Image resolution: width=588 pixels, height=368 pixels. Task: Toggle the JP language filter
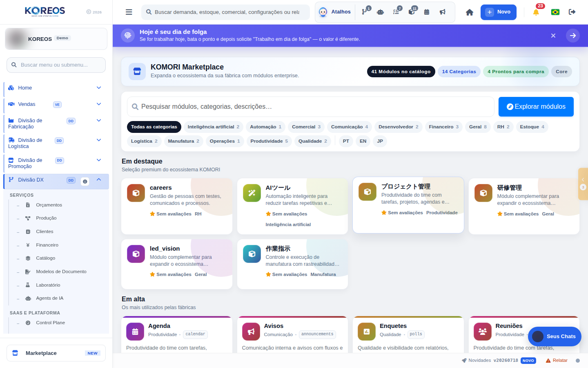coord(380,141)
